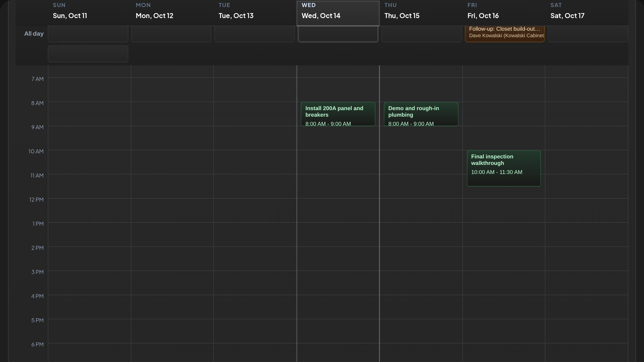Click the all-day slot for Thursday
Screen dimensions: 644x362
(421, 34)
